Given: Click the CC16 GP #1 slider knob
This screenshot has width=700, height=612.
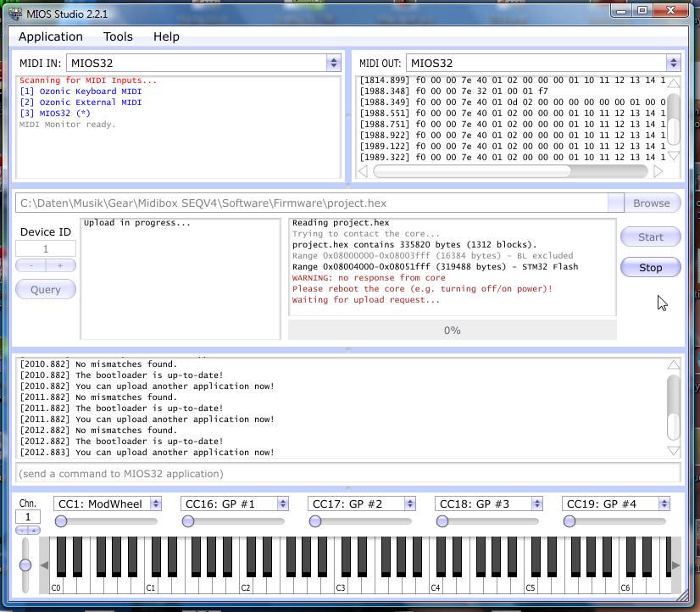Looking at the screenshot, I should pyautogui.click(x=188, y=521).
